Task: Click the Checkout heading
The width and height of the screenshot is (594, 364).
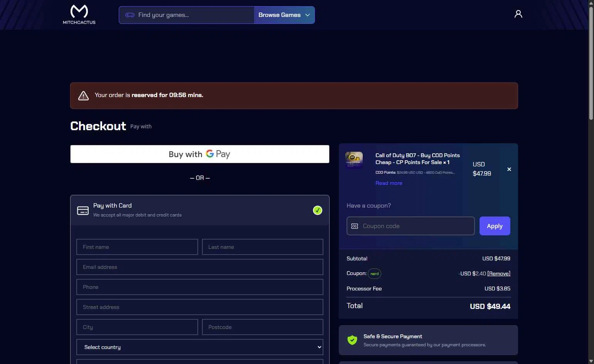Action: (x=98, y=126)
